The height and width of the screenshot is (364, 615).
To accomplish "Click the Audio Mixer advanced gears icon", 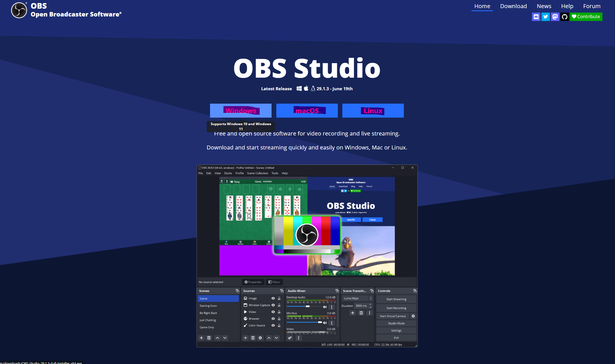I will point(290,338).
